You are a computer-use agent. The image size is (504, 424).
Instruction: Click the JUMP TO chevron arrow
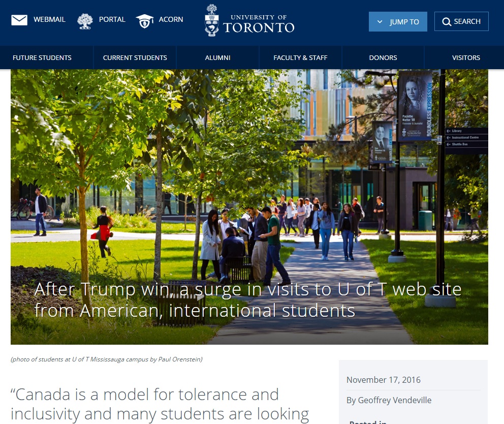pos(380,21)
